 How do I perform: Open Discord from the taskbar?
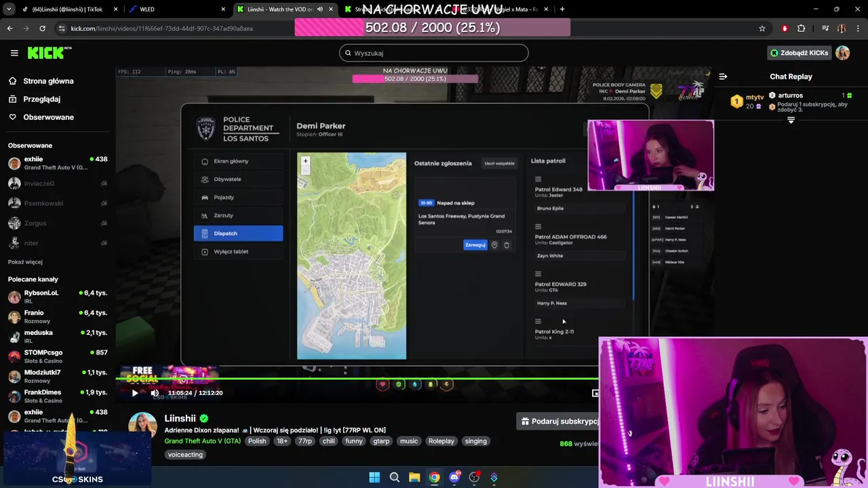(454, 477)
